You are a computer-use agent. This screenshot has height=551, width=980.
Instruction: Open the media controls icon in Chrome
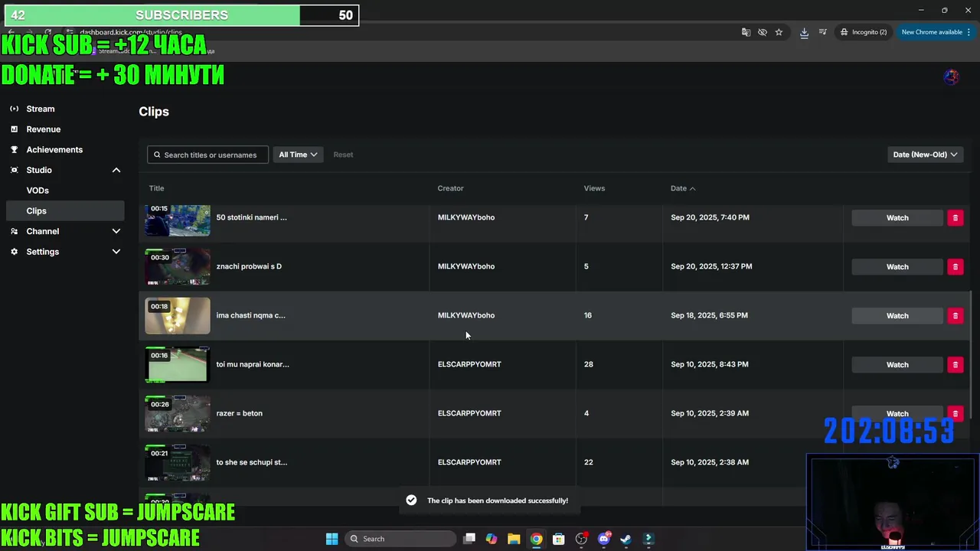(822, 32)
